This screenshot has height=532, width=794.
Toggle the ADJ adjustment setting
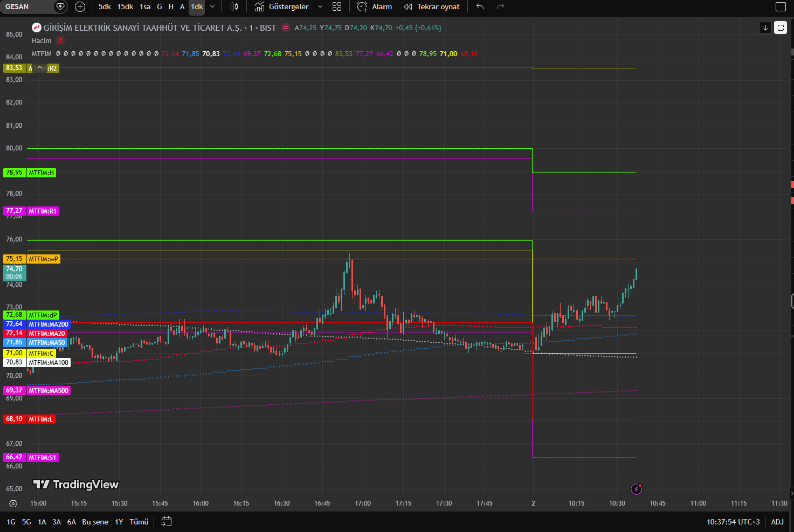pos(777,522)
